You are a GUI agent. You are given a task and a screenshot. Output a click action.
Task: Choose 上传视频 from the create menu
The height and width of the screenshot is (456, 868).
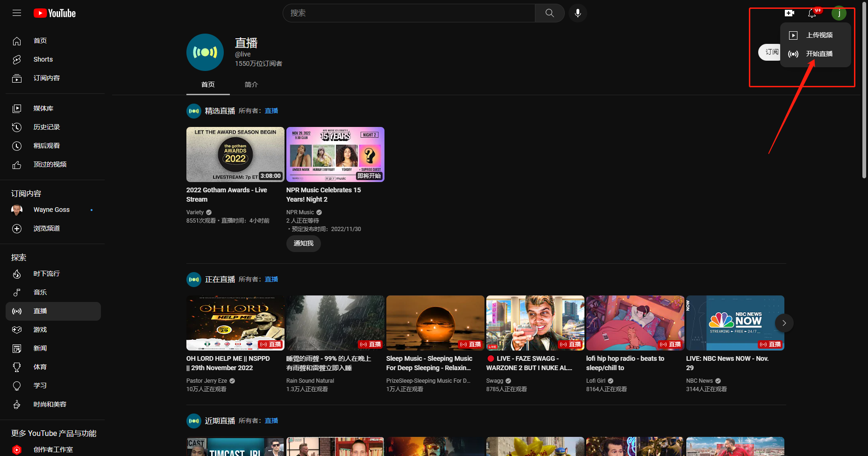point(815,35)
